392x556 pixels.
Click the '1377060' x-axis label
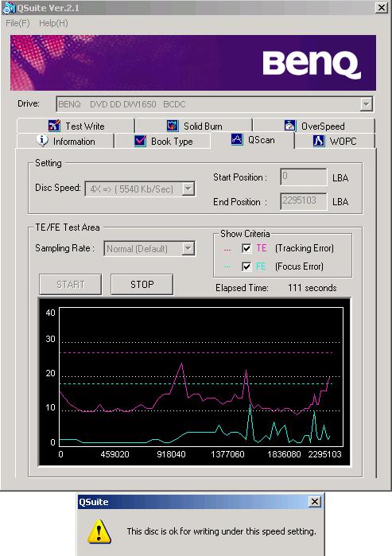click(x=227, y=454)
